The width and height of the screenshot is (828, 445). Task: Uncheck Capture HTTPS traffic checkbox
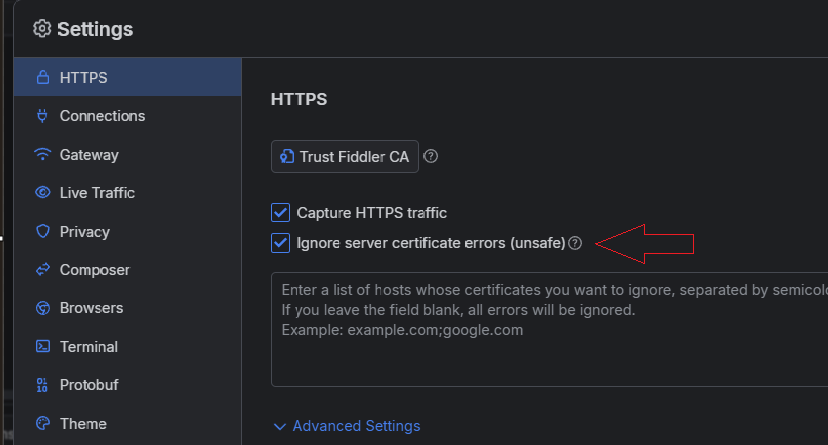pos(280,212)
